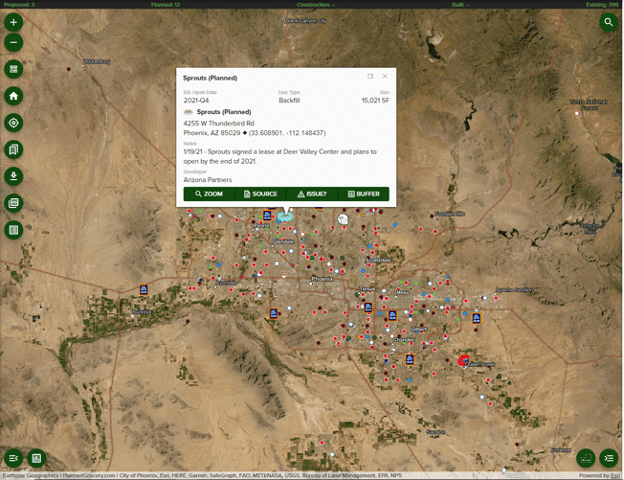Viewport: 624px width, 480px height.
Task: Click the address '4255 W Thunderbird Rd'
Action: tap(218, 123)
